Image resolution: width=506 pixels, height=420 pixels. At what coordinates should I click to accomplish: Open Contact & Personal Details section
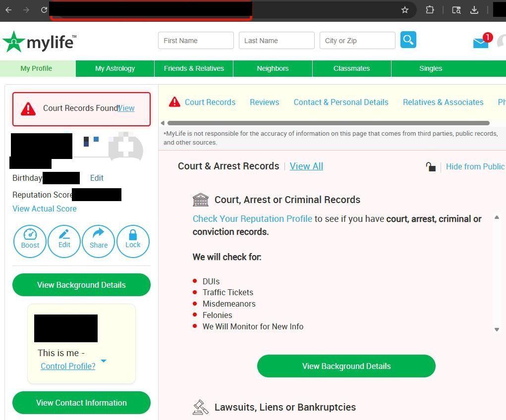coord(341,102)
